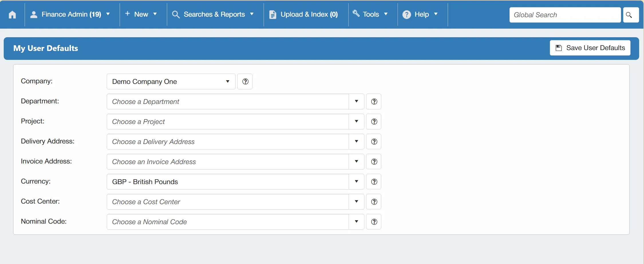
Task: Expand the Delivery Address dropdown arrow
Action: (356, 142)
